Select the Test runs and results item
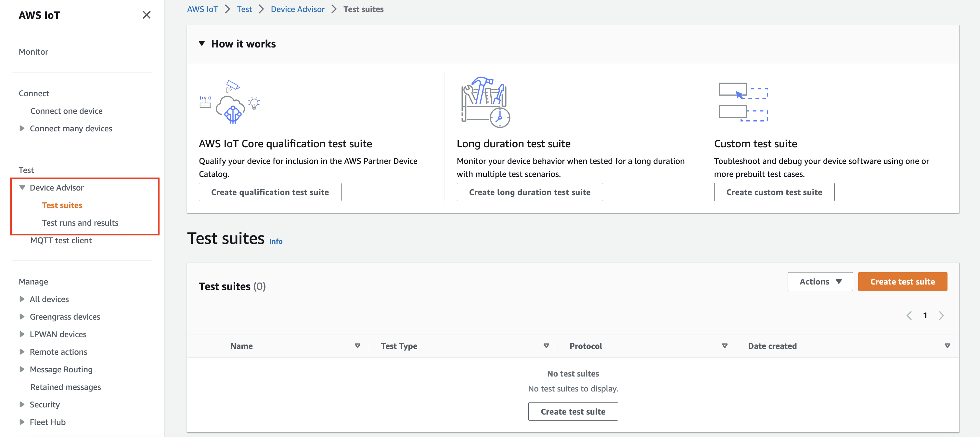Image resolution: width=980 pixels, height=437 pixels. point(81,222)
